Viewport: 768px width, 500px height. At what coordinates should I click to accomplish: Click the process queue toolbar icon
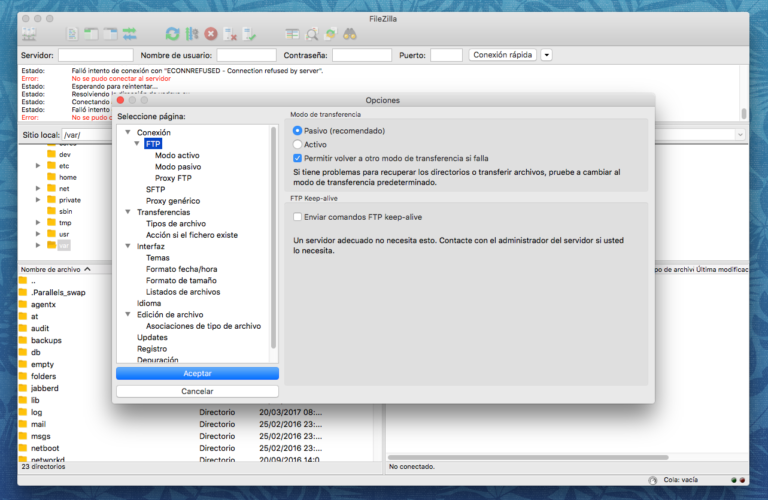(x=192, y=34)
